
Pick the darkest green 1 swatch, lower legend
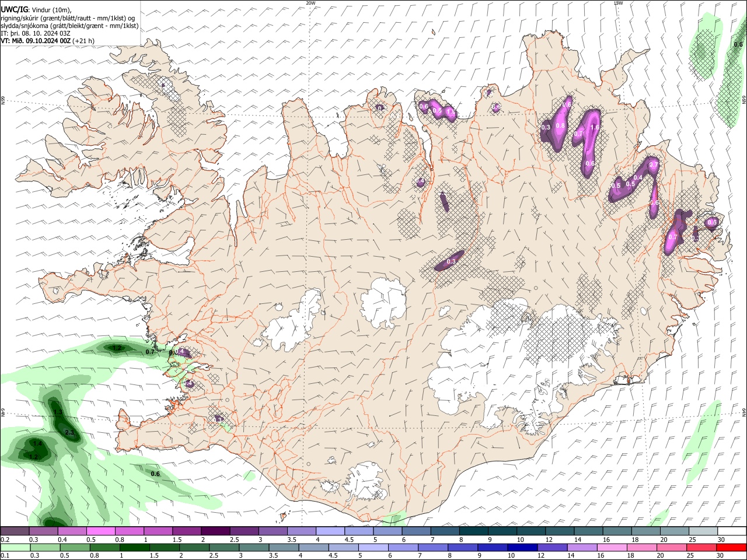click(x=135, y=547)
